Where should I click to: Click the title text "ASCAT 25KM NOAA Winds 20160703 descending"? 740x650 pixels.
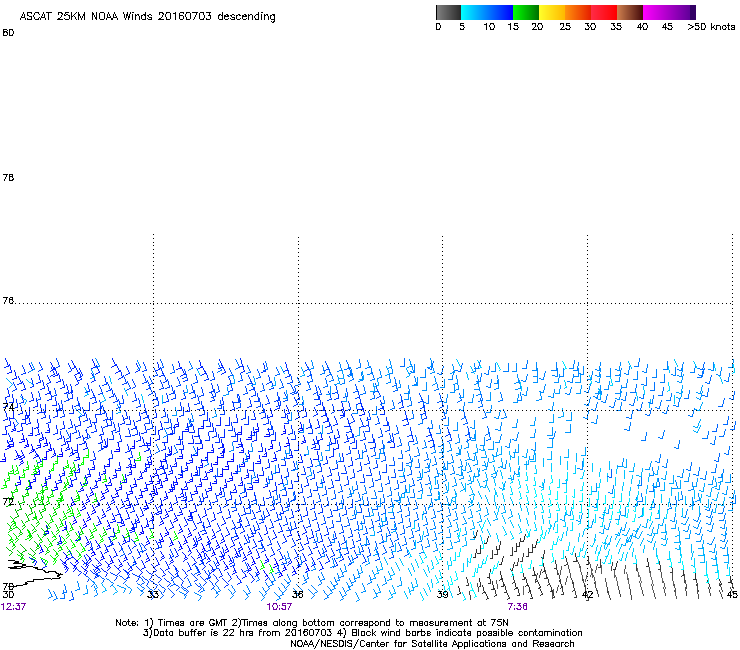tap(147, 17)
